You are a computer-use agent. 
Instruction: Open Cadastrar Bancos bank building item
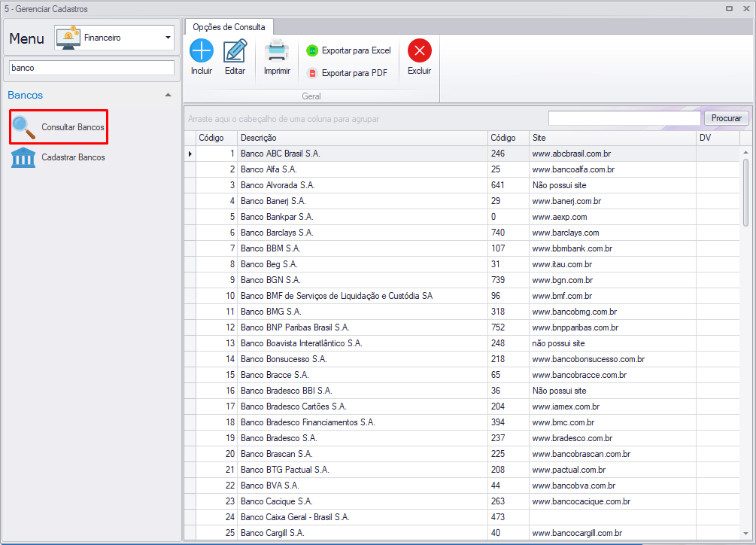tap(59, 157)
